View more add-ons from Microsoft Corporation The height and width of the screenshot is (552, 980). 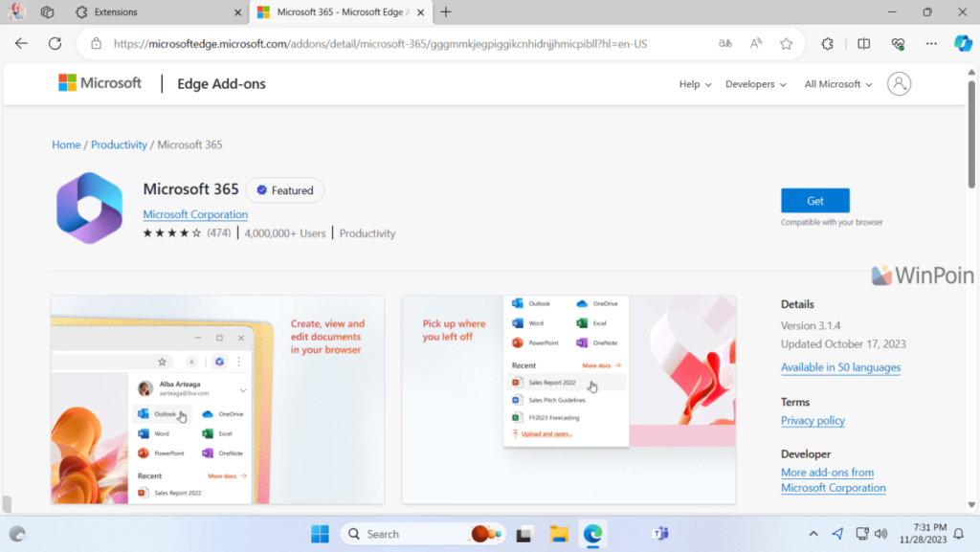(834, 480)
